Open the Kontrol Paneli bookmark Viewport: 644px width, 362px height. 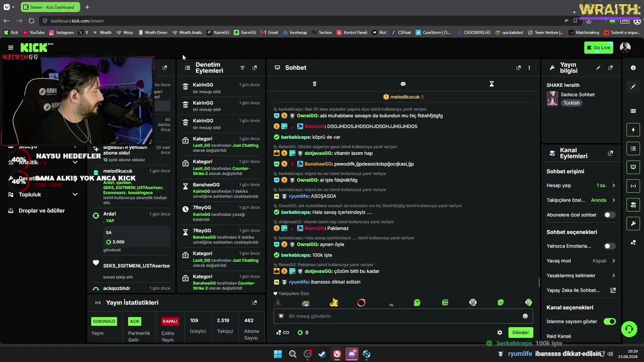coord(351,32)
